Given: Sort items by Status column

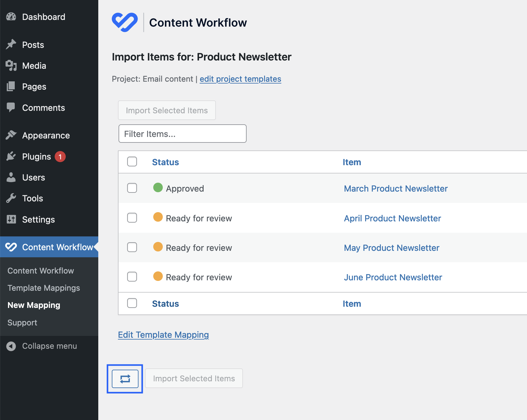Looking at the screenshot, I should click(165, 162).
